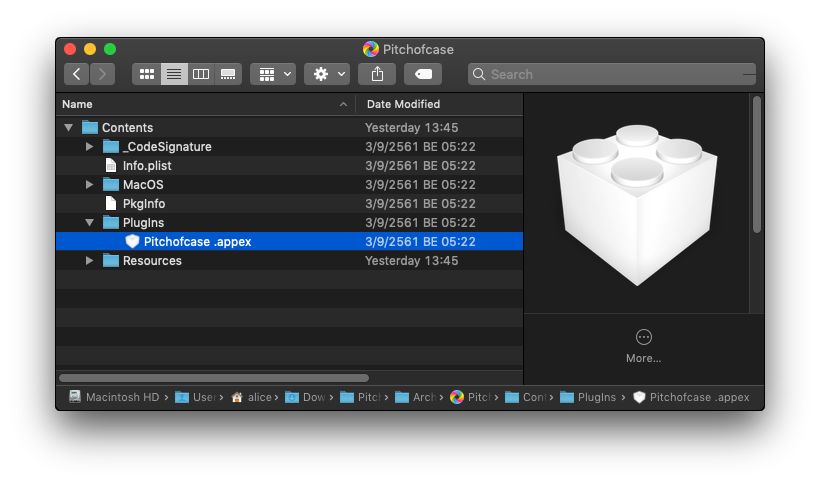820x484 pixels.
Task: Switch to column view in toolbar
Action: click(201, 74)
